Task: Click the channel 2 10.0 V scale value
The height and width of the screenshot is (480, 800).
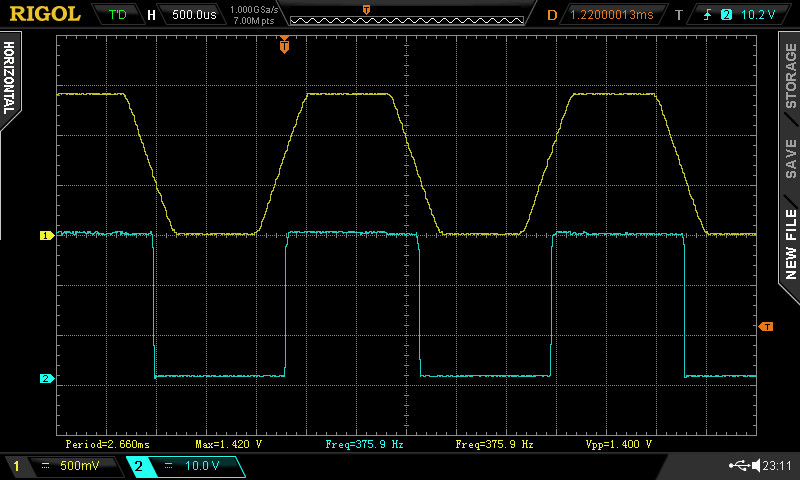Action: tap(202, 466)
